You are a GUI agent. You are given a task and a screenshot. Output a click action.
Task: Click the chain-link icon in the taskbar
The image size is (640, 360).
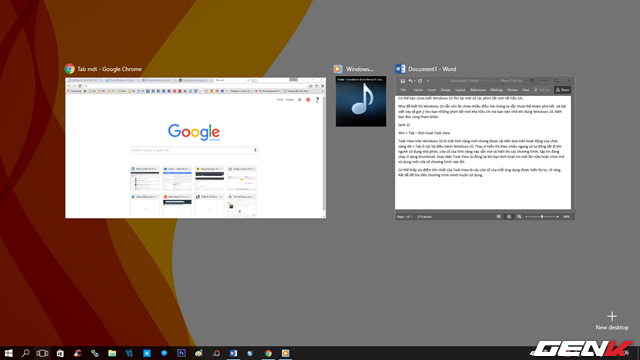95,353
